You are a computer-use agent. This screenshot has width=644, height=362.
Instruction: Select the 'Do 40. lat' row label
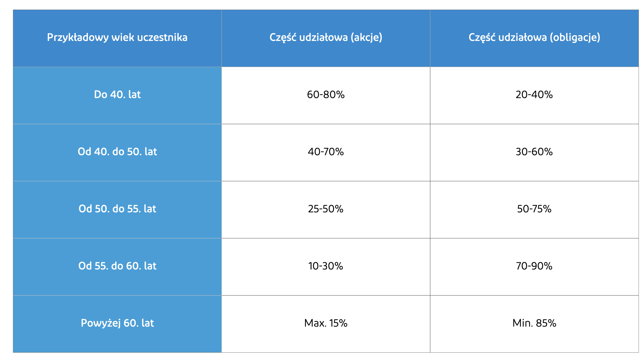tap(117, 96)
